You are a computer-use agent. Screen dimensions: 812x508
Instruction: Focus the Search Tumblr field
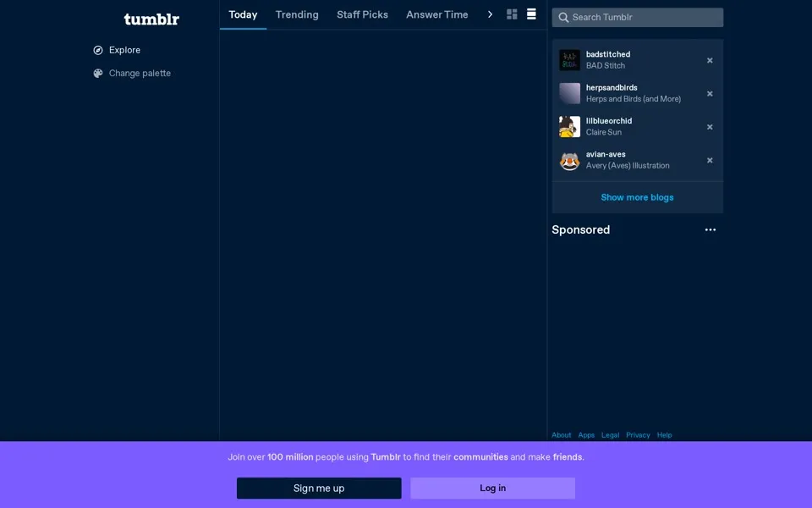click(638, 18)
